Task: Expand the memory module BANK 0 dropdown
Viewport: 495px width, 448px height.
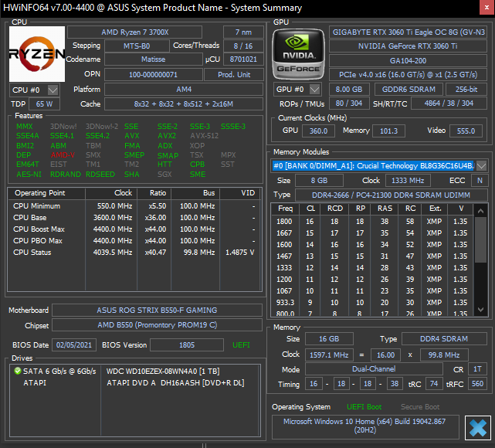Action: point(481,166)
